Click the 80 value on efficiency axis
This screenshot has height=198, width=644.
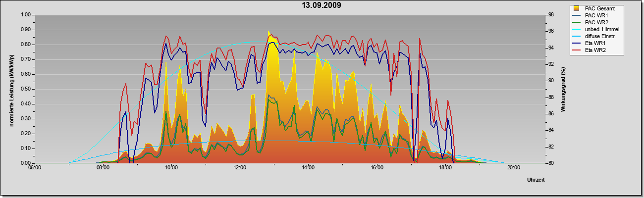click(550, 163)
